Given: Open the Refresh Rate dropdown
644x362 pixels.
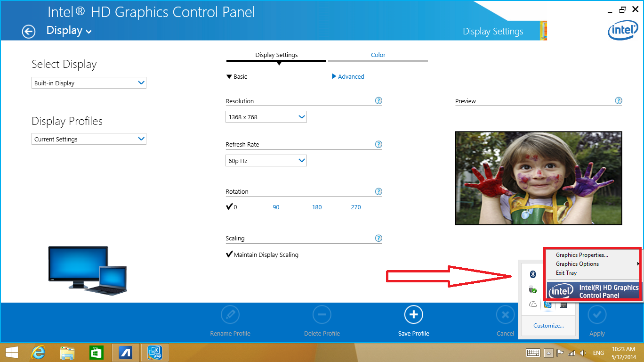Looking at the screenshot, I should [x=266, y=161].
